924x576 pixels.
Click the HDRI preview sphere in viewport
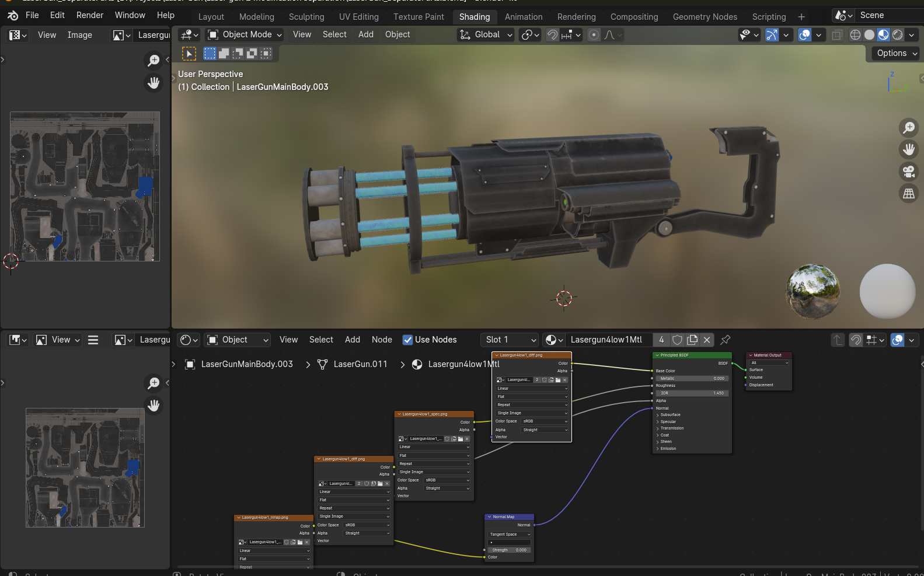coord(813,291)
